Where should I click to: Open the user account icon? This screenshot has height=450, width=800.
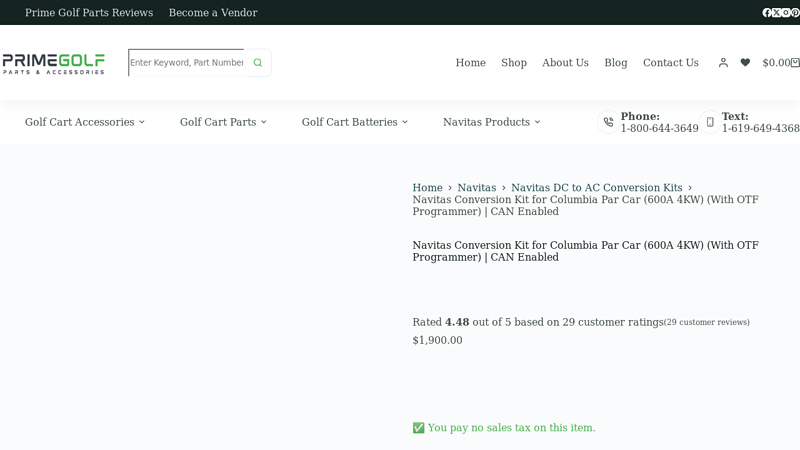tap(723, 63)
